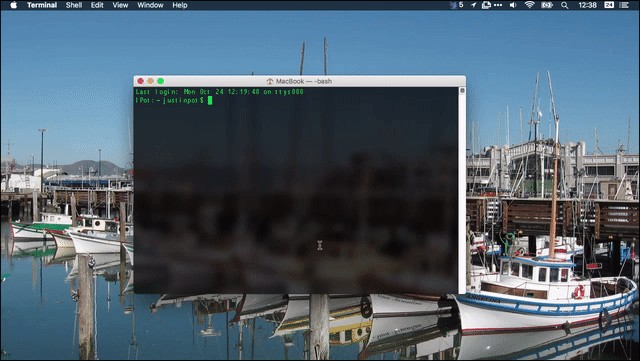Open the Shell menu

[x=74, y=5]
